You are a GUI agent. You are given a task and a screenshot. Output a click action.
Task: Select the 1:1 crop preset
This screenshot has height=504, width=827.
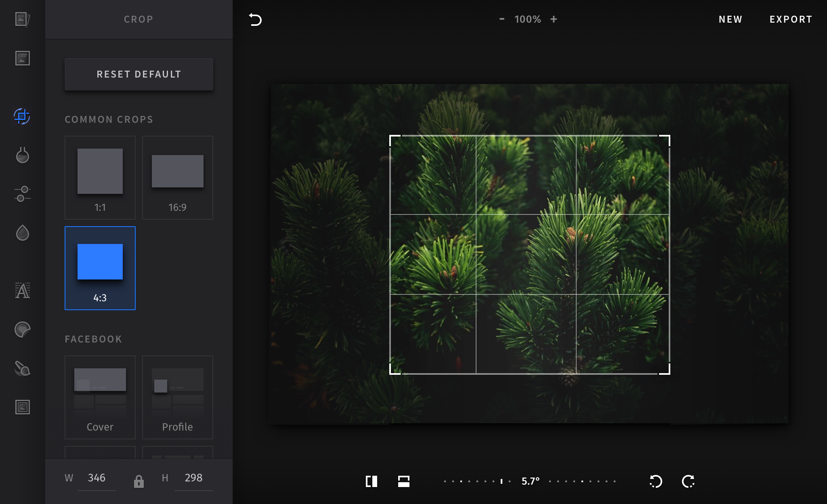pos(100,178)
